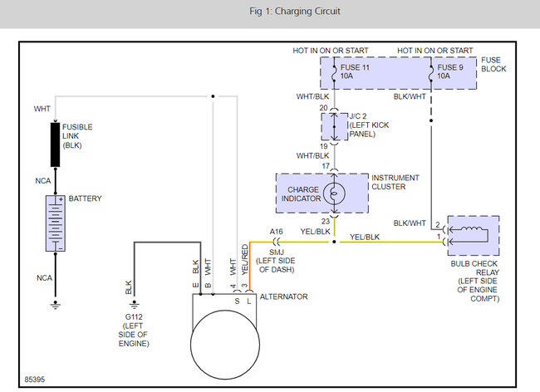Screen dimensions: 540x392
Task: Click the diagram number '85395'
Action: 35,380
